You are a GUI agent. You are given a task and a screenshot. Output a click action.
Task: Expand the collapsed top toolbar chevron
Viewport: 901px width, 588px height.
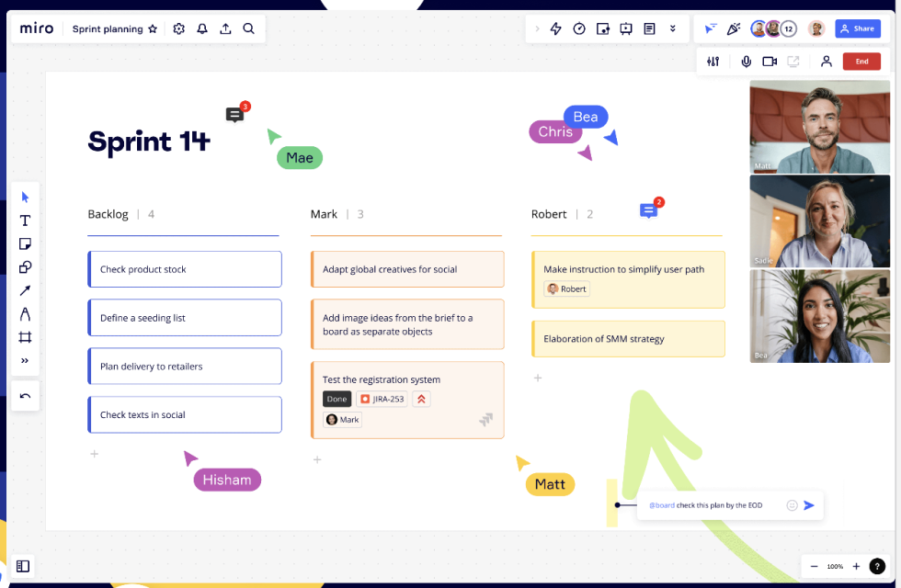click(x=537, y=28)
